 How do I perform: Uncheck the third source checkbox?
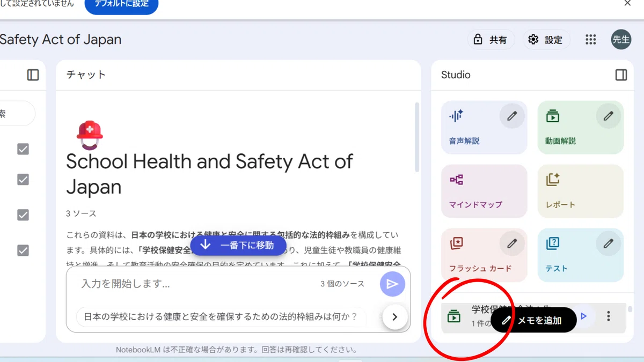coord(23,215)
